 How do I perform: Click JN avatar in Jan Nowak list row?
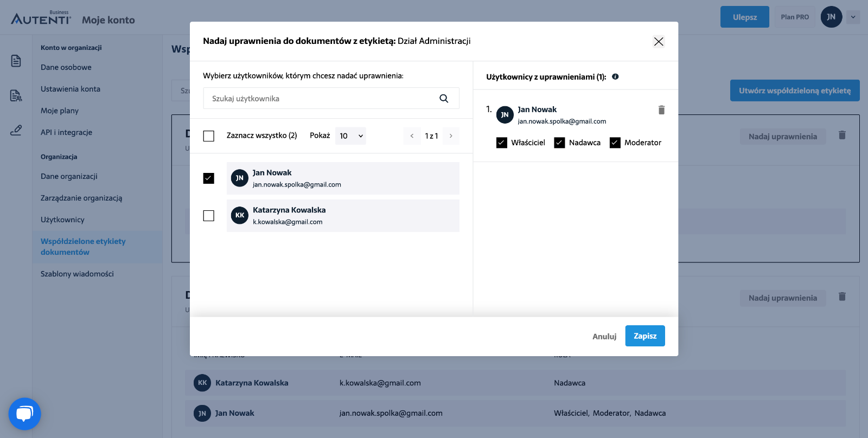click(240, 178)
